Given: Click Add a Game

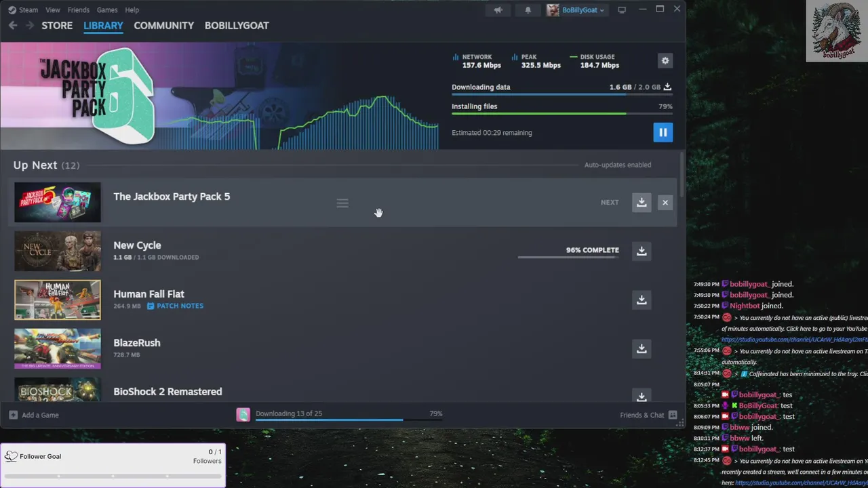Looking at the screenshot, I should 34,415.
